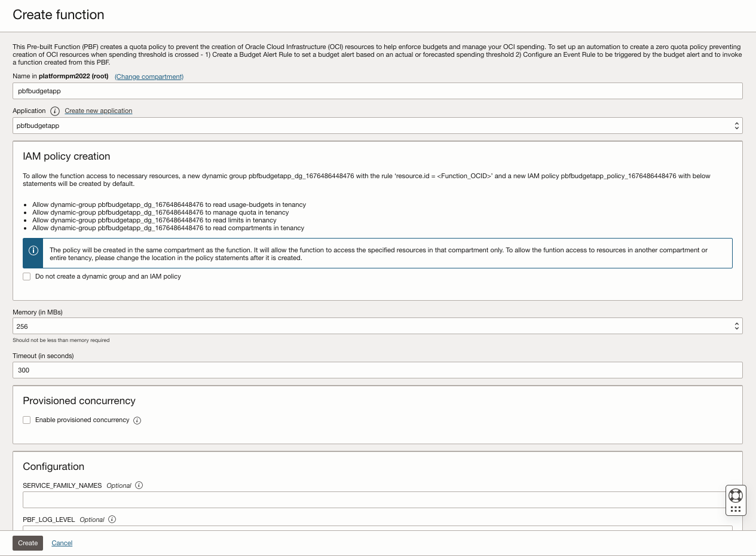Click the info icon beside Enable provisioned concurrency
Image resolution: width=756 pixels, height=556 pixels.
tap(137, 420)
